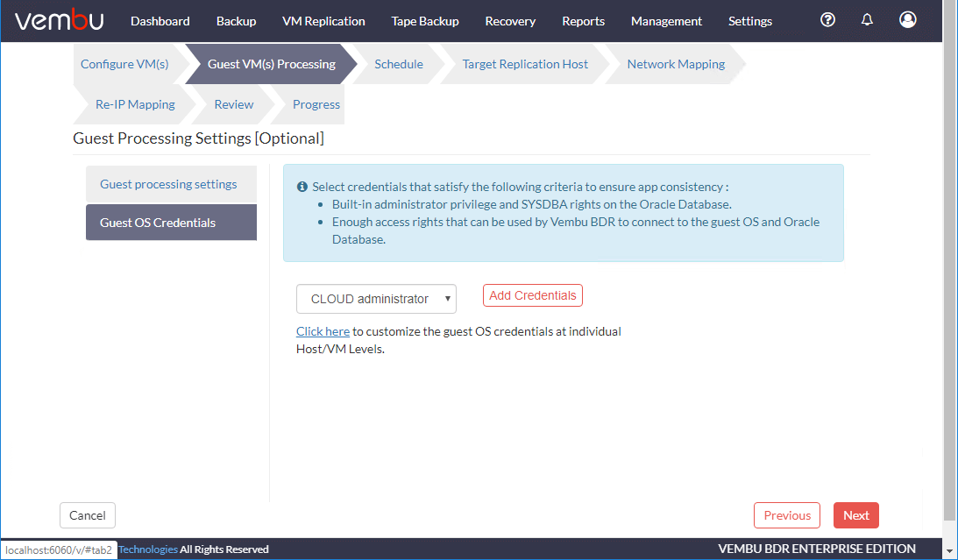
Task: Switch to Guest processing settings tab
Action: [x=171, y=184]
